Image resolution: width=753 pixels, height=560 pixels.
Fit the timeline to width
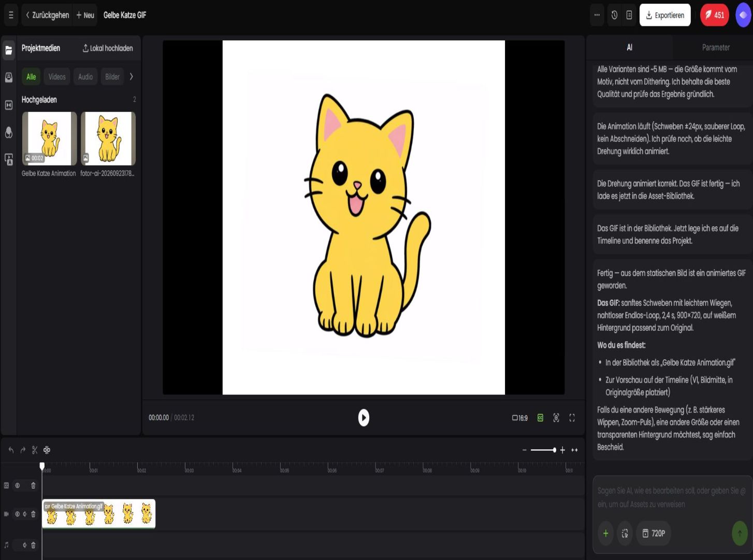click(x=574, y=450)
